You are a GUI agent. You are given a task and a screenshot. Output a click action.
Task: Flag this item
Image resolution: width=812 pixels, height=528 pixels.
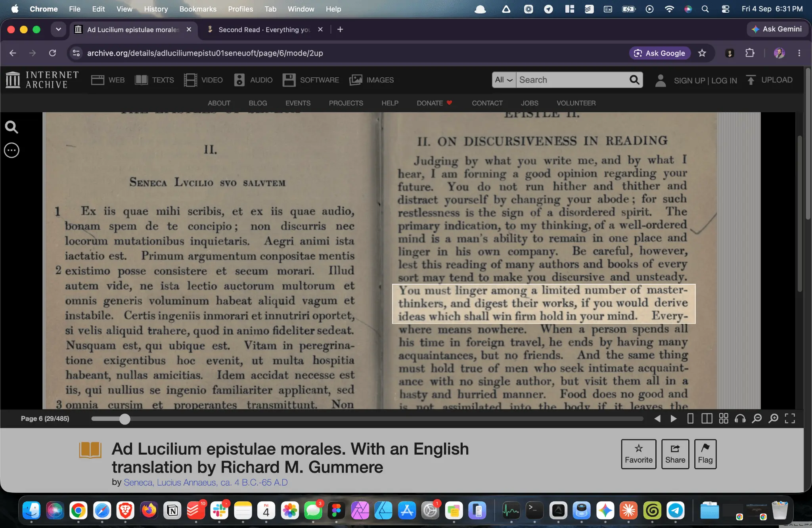[x=705, y=454]
